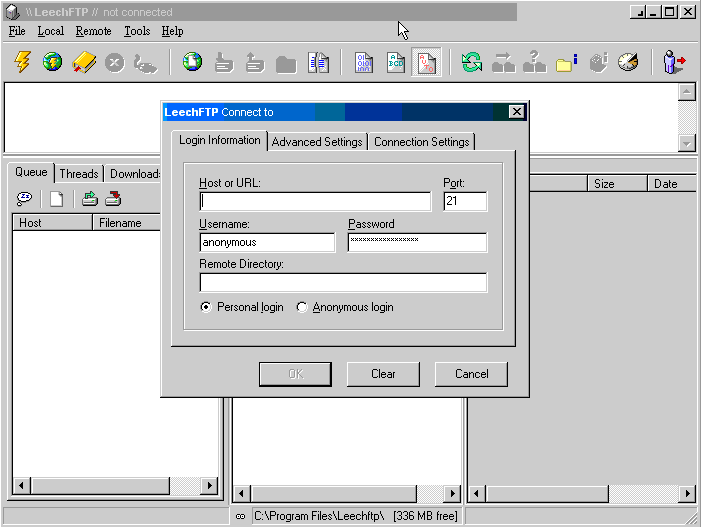The image size is (701, 527).
Task: Click the Remote Directory input field
Action: tap(343, 282)
